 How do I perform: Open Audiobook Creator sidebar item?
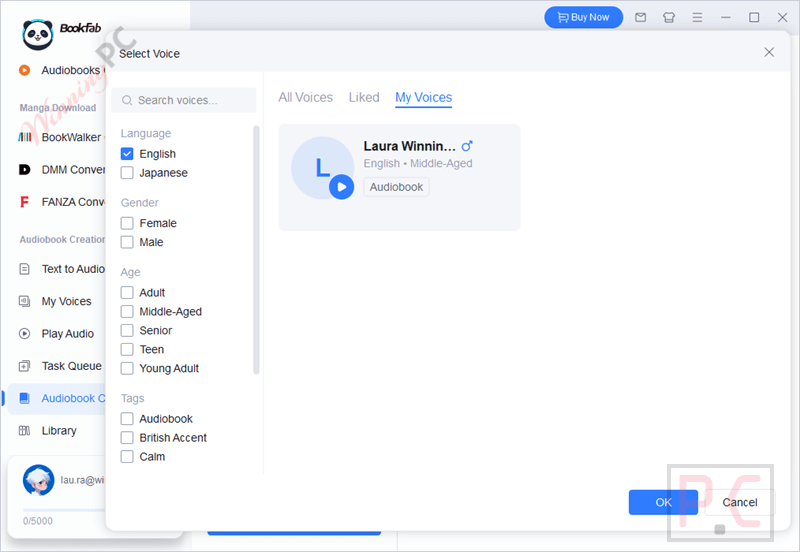[x=57, y=398]
